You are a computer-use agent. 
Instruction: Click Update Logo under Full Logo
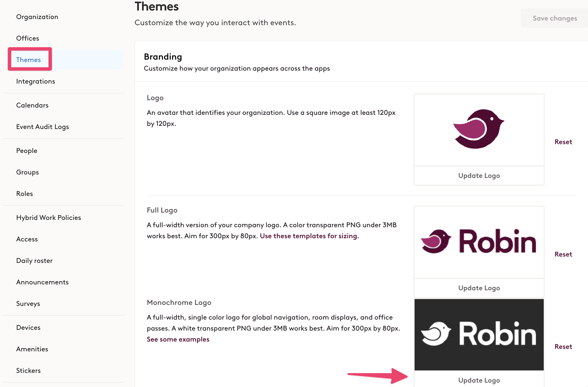pyautogui.click(x=479, y=288)
